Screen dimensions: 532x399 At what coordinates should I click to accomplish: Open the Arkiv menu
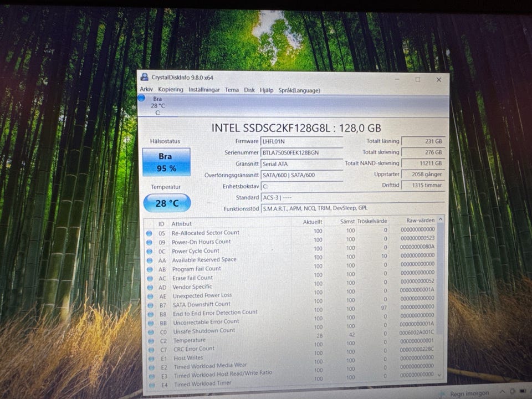click(146, 90)
